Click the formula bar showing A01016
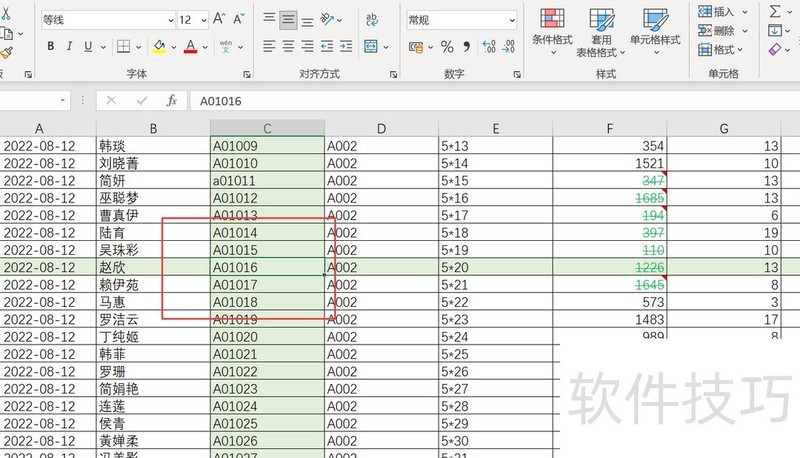This screenshot has height=458, width=800. 494,101
